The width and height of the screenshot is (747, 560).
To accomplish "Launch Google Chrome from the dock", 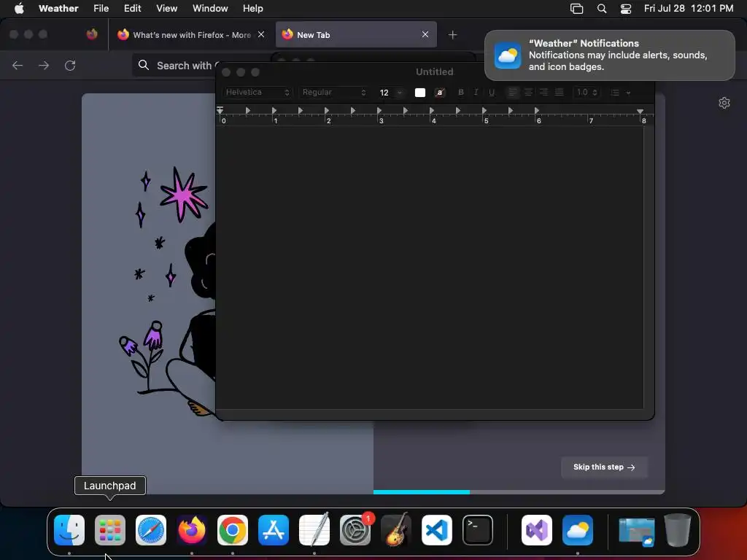I will click(x=233, y=530).
